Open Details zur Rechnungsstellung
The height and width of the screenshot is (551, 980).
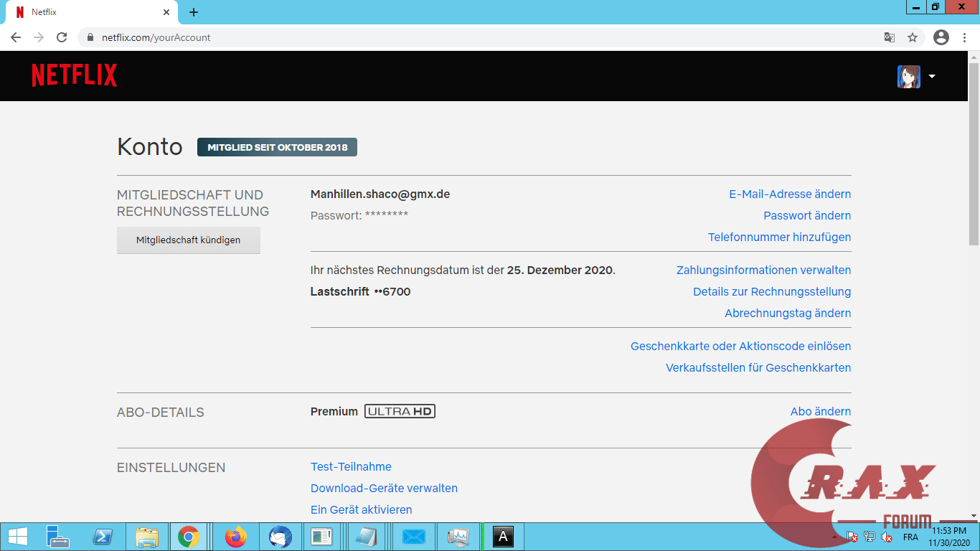coord(772,291)
